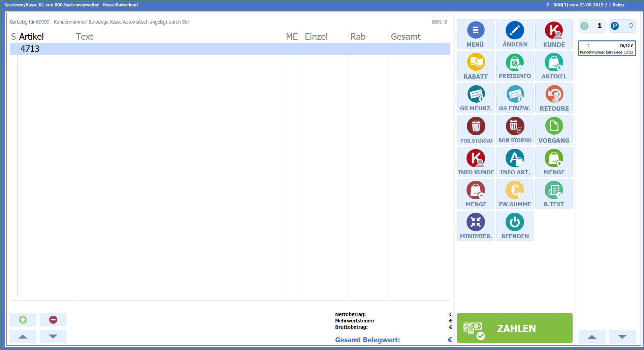This screenshot has height=350, width=644.
Task: Cancel position with POS.STORNO
Action: point(476,130)
